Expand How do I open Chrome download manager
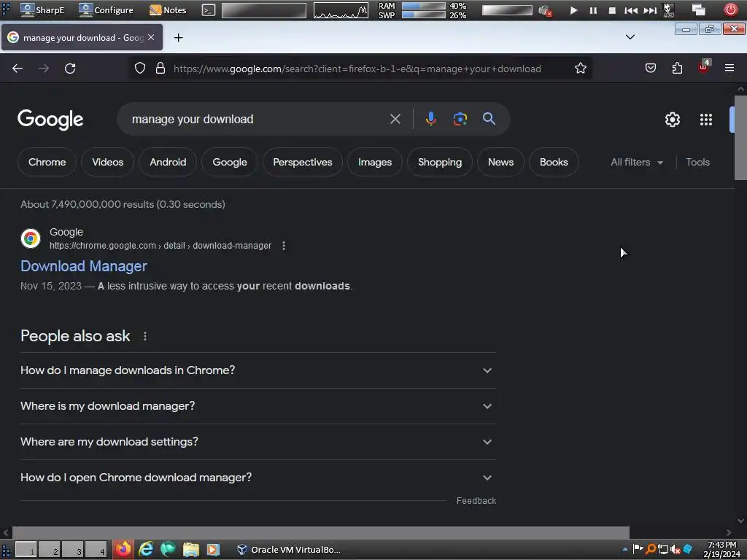The height and width of the screenshot is (560, 747). [258, 478]
